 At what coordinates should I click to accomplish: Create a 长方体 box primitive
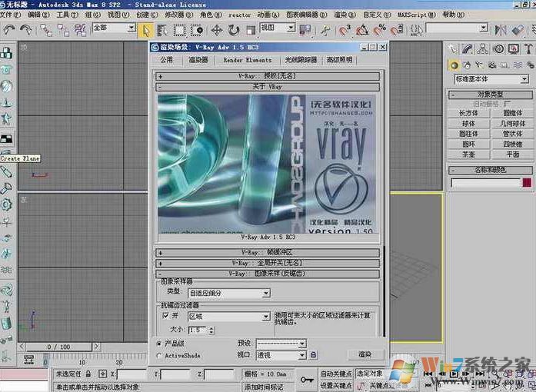(x=468, y=113)
